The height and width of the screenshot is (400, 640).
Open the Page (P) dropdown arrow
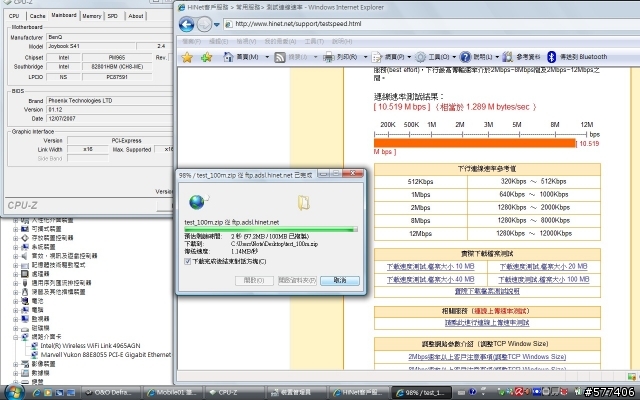pyautogui.click(x=409, y=57)
